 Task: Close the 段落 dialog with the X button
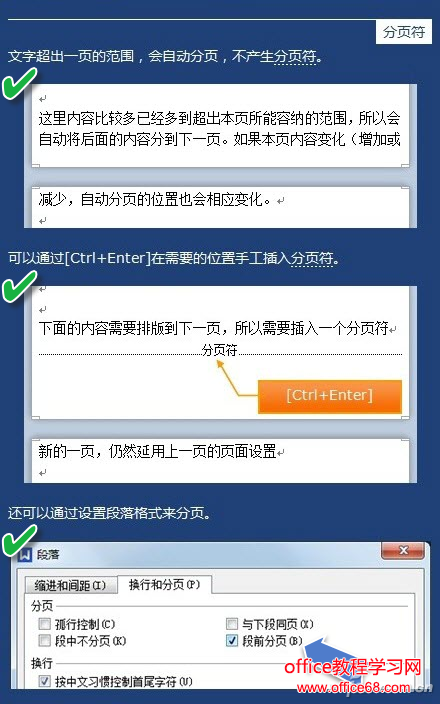[403, 550]
